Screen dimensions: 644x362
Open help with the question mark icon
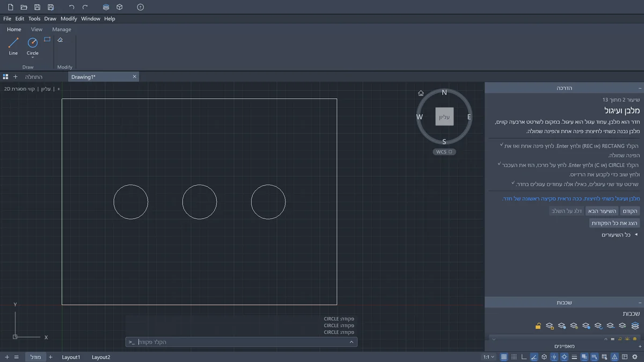click(140, 7)
